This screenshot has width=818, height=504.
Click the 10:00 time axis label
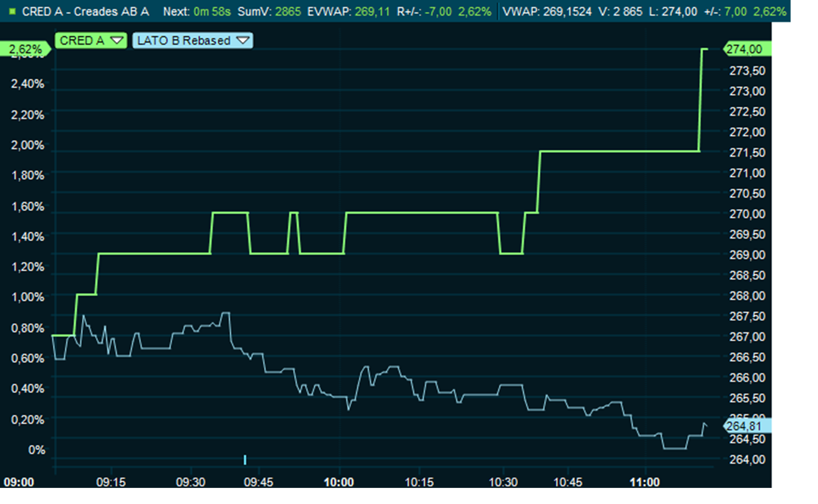[x=339, y=482]
